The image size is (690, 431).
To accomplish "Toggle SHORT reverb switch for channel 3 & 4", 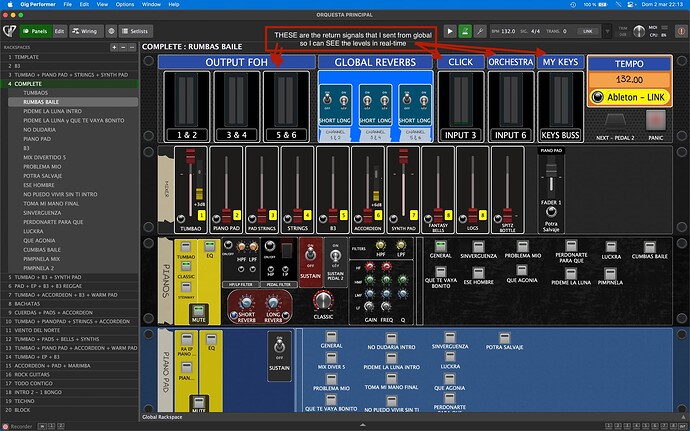I will (367, 100).
